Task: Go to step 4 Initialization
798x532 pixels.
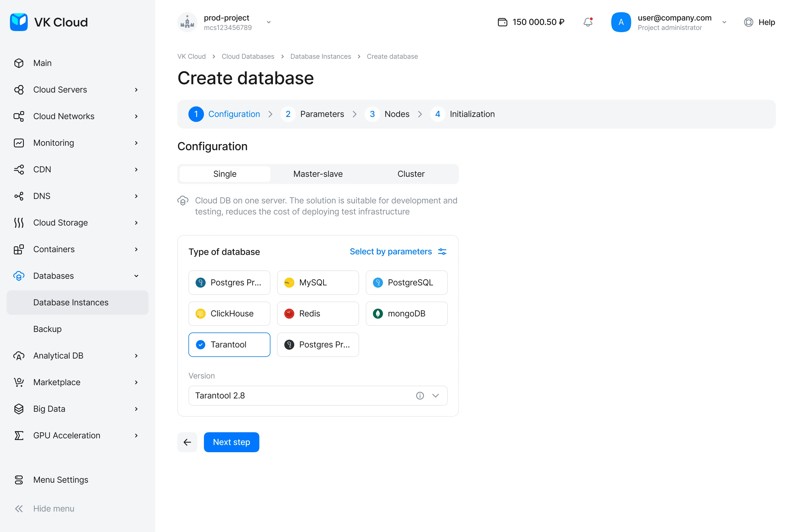Action: coord(462,114)
